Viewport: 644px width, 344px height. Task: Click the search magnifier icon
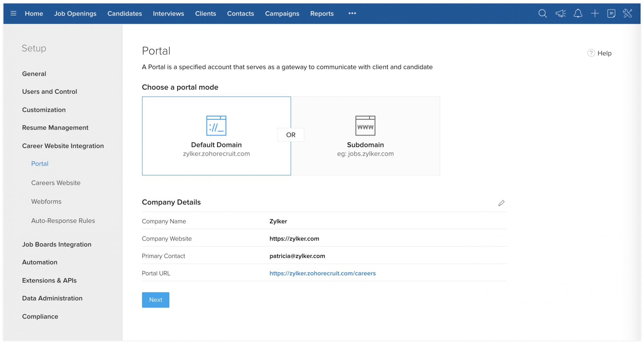pos(543,14)
